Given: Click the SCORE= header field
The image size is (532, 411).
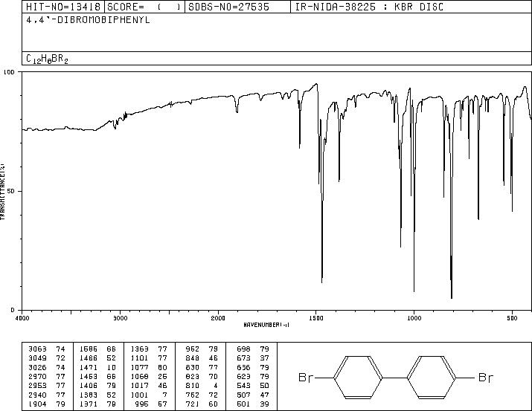Looking at the screenshot, I should [x=144, y=7].
